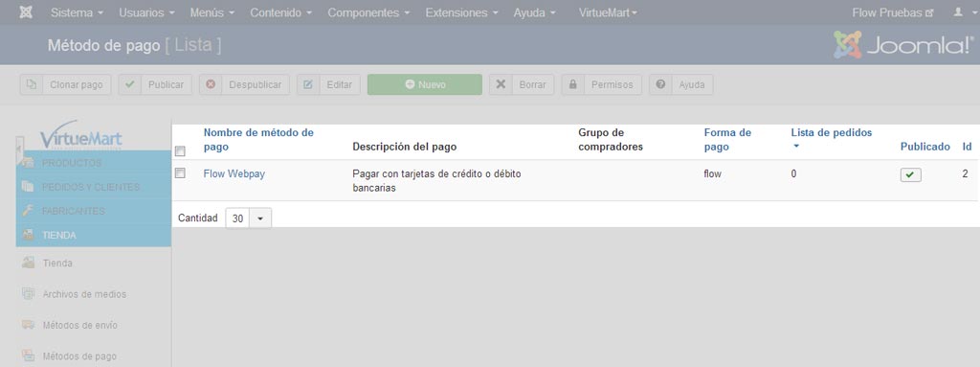Click the Editar pencil icon
980x367 pixels.
tap(308, 84)
